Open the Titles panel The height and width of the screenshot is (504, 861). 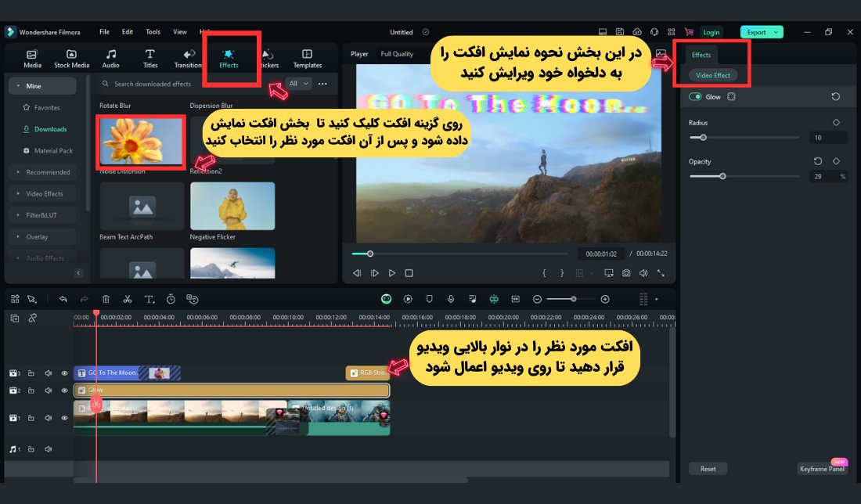(x=150, y=58)
